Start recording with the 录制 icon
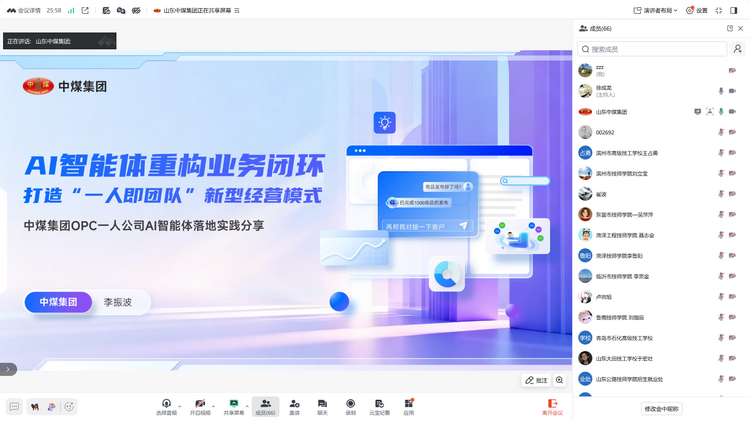 point(351,407)
